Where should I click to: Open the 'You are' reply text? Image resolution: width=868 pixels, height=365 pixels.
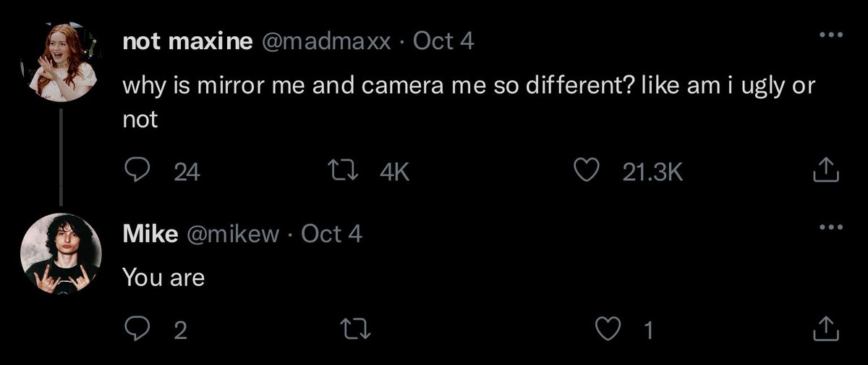[163, 277]
